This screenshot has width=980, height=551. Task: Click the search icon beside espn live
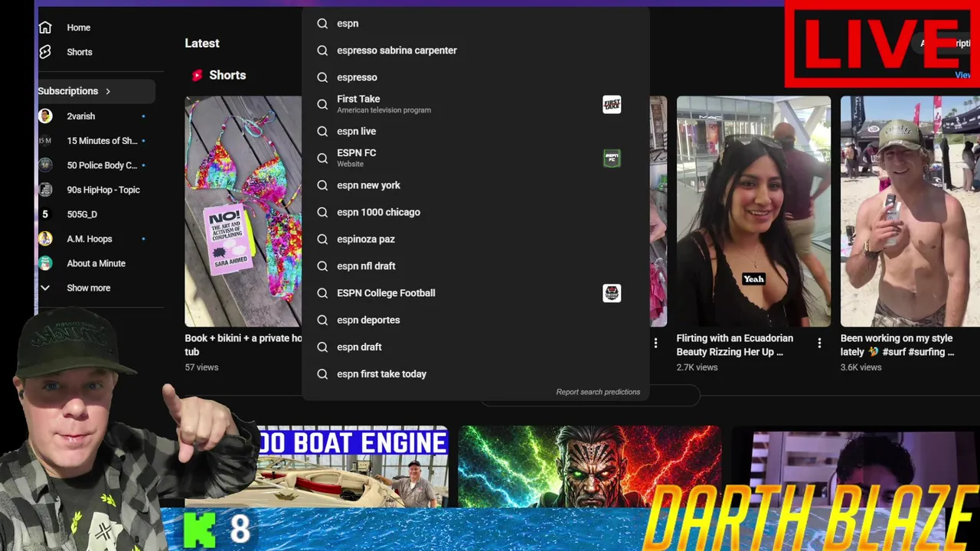point(322,132)
